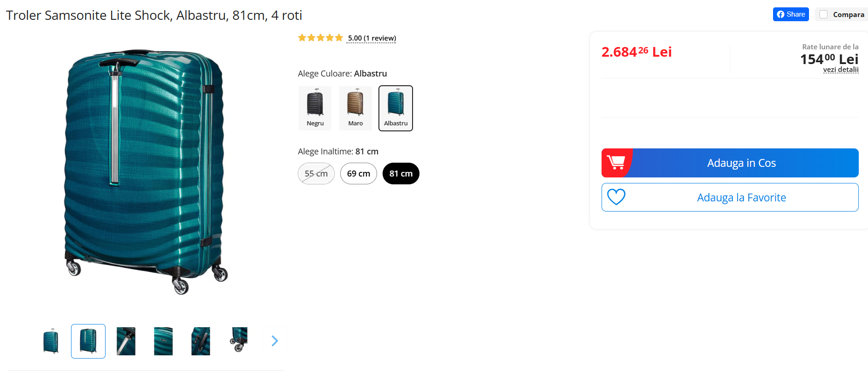The width and height of the screenshot is (868, 371).
Task: Open the 5.00 (1 review) link
Action: 372,38
